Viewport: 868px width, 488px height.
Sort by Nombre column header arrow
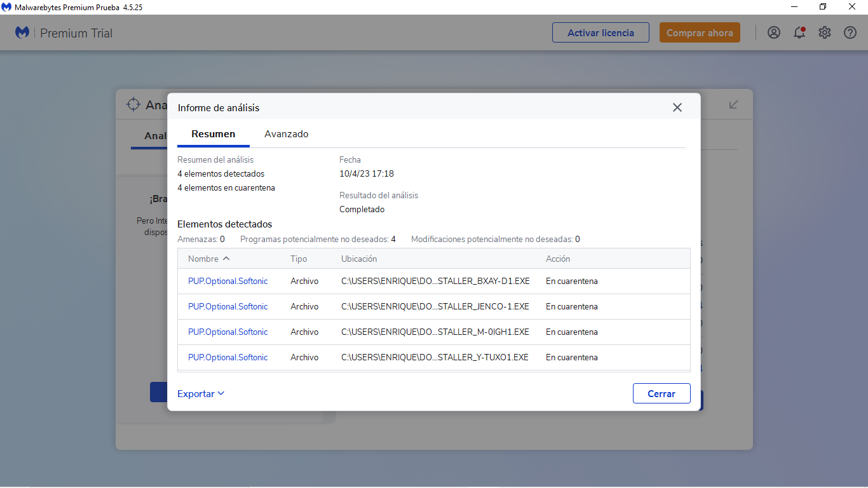227,259
